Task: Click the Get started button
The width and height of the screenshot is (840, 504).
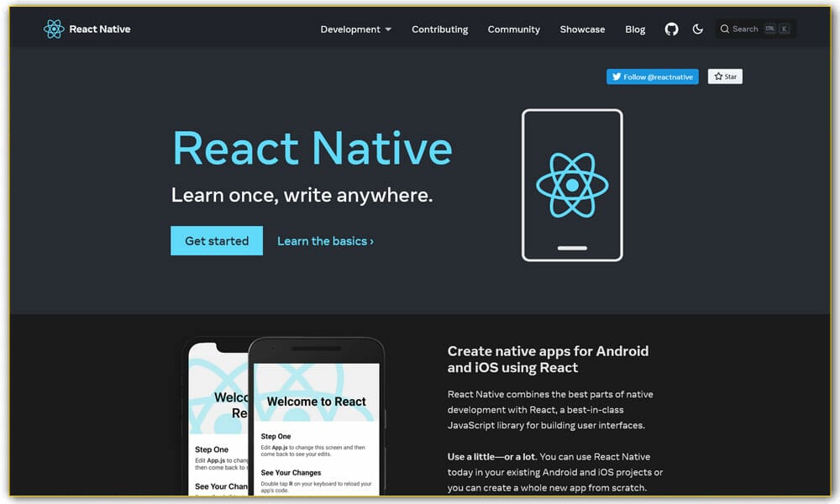Action: (x=217, y=240)
